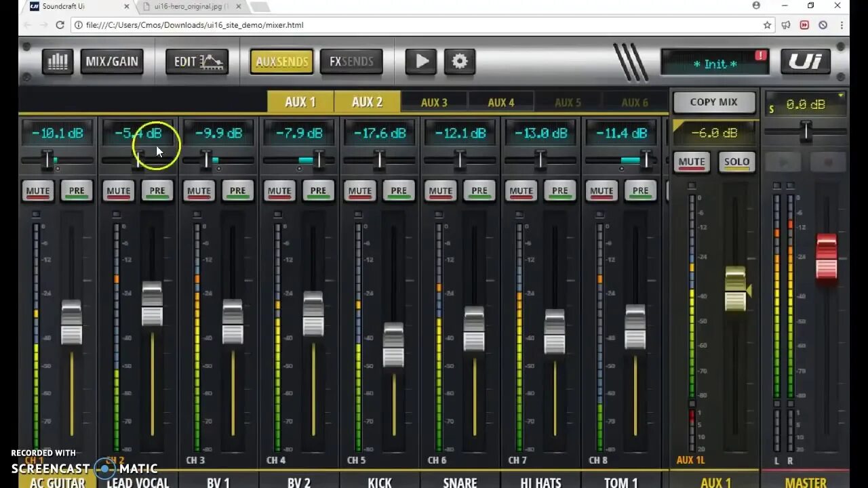
Task: Toggle PRE on the KICK channel
Action: click(399, 191)
